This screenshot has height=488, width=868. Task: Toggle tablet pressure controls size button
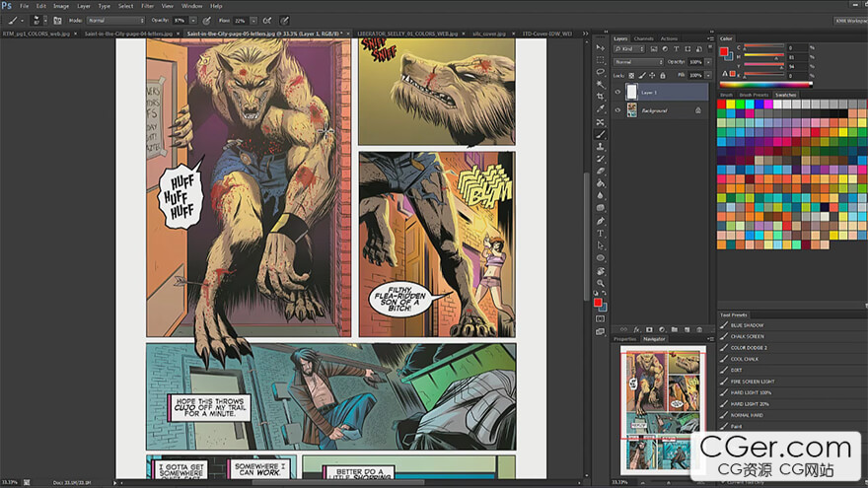284,21
